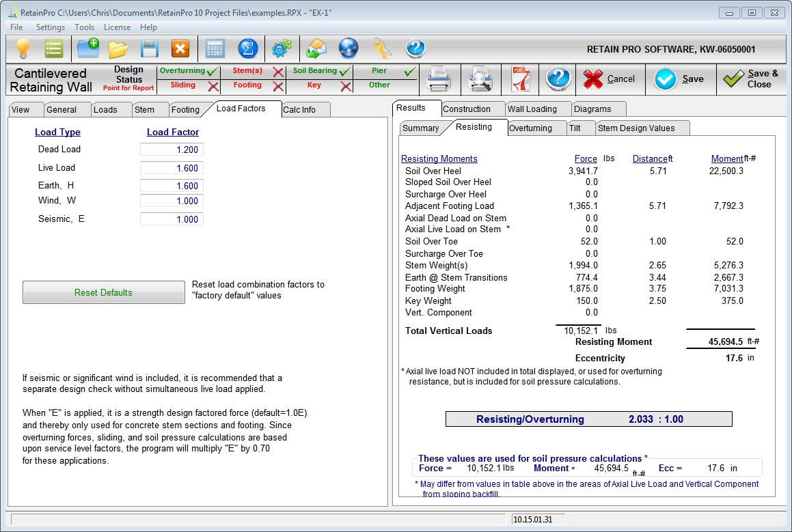Click Save & Close button
Viewport: 792px width, 532px height.
click(752, 79)
